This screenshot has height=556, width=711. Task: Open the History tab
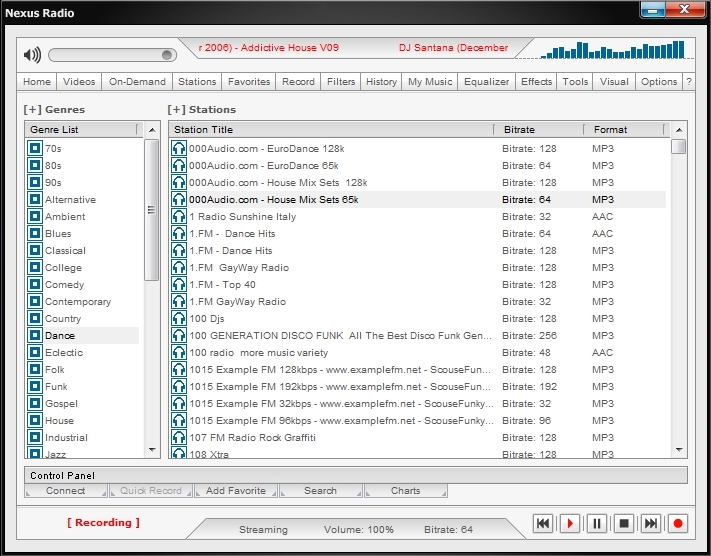pyautogui.click(x=381, y=82)
